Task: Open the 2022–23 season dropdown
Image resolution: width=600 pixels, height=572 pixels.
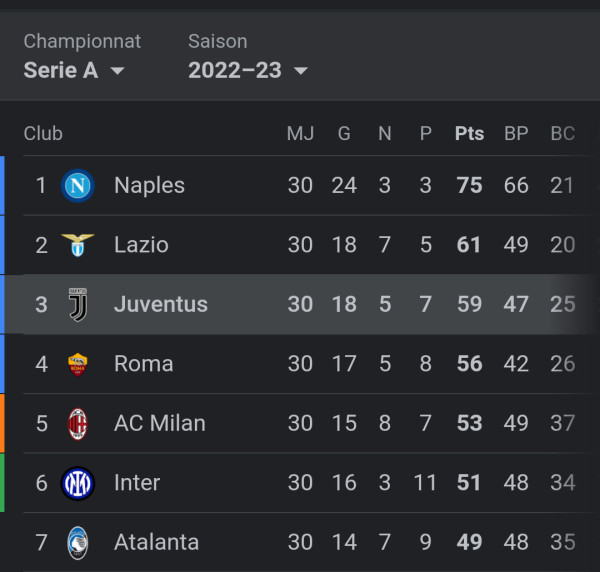Action: [246, 70]
